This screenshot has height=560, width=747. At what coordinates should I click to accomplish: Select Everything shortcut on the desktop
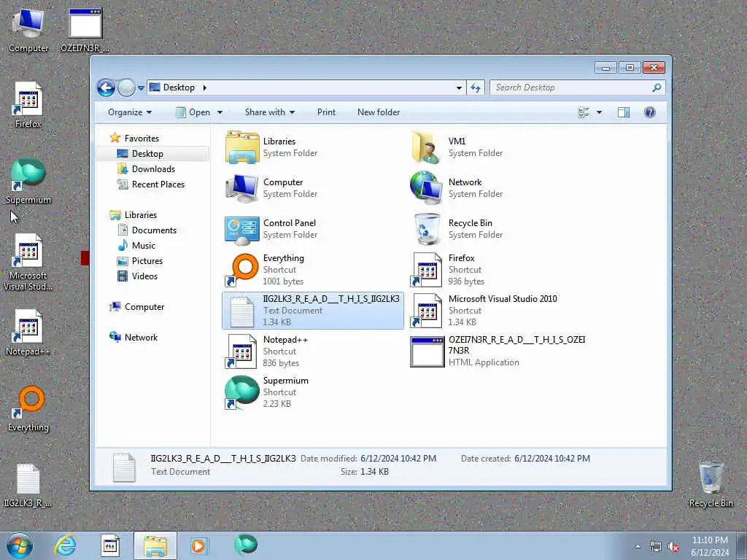click(28, 408)
